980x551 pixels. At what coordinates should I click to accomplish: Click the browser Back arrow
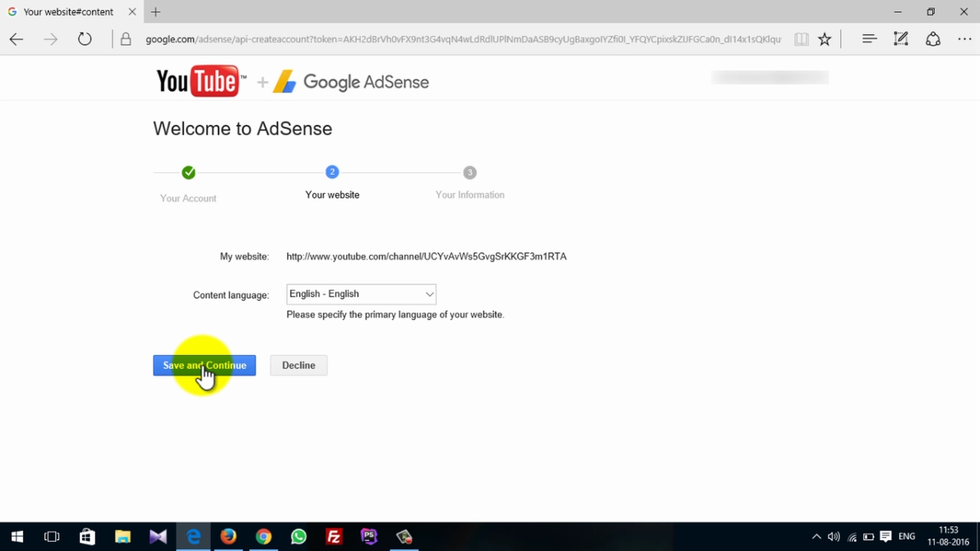pyautogui.click(x=17, y=39)
